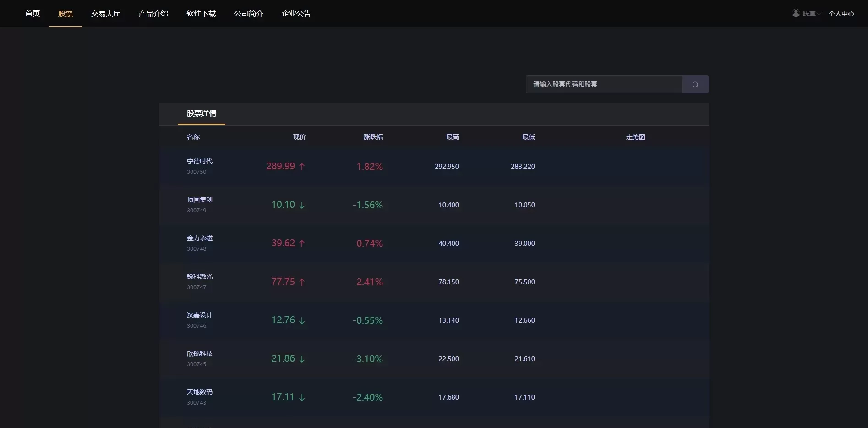This screenshot has width=868, height=428.
Task: Click the up arrow beside 289.99
Action: tap(302, 167)
